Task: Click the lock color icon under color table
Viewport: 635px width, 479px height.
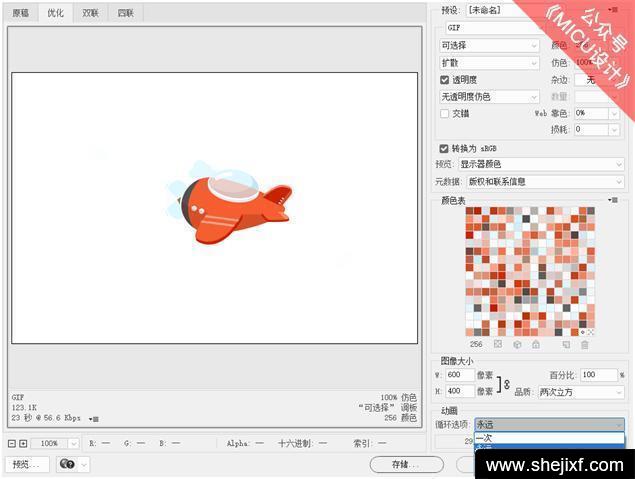Action: [536, 344]
